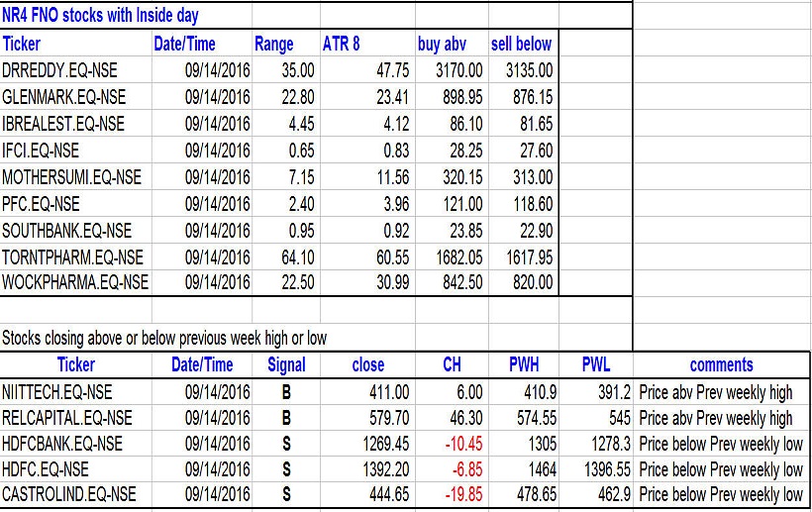
Task: Click DRREDDY sell below value 3135.00
Action: (529, 70)
